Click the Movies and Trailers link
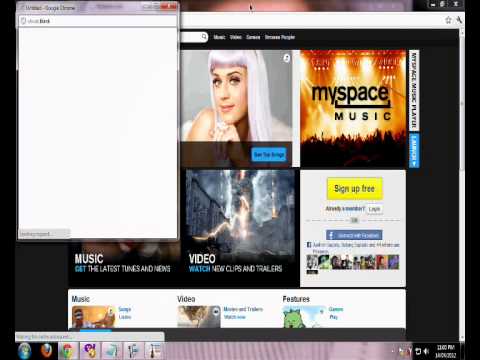 (243, 309)
